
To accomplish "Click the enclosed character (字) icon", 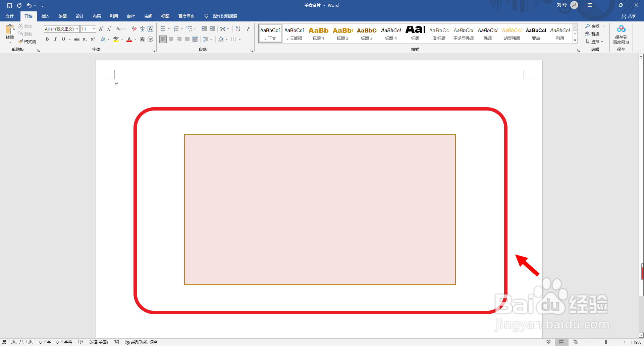I will pos(150,39).
